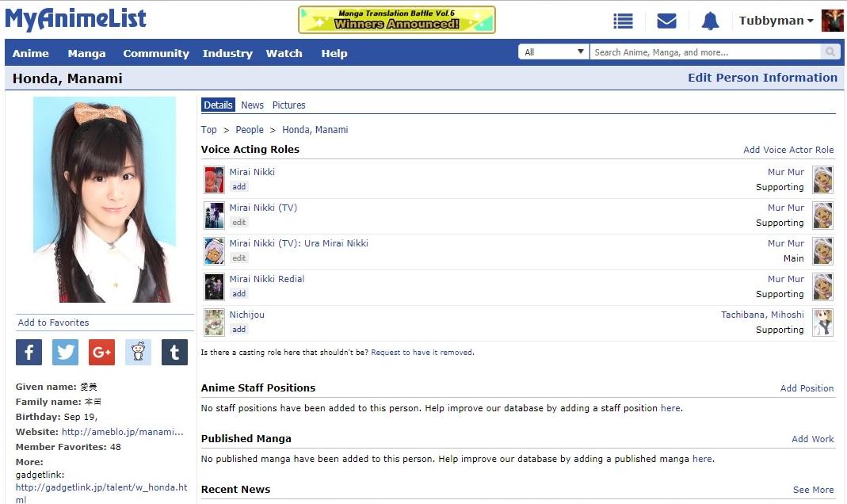
Task: Click the search anime and manga field
Action: point(705,52)
